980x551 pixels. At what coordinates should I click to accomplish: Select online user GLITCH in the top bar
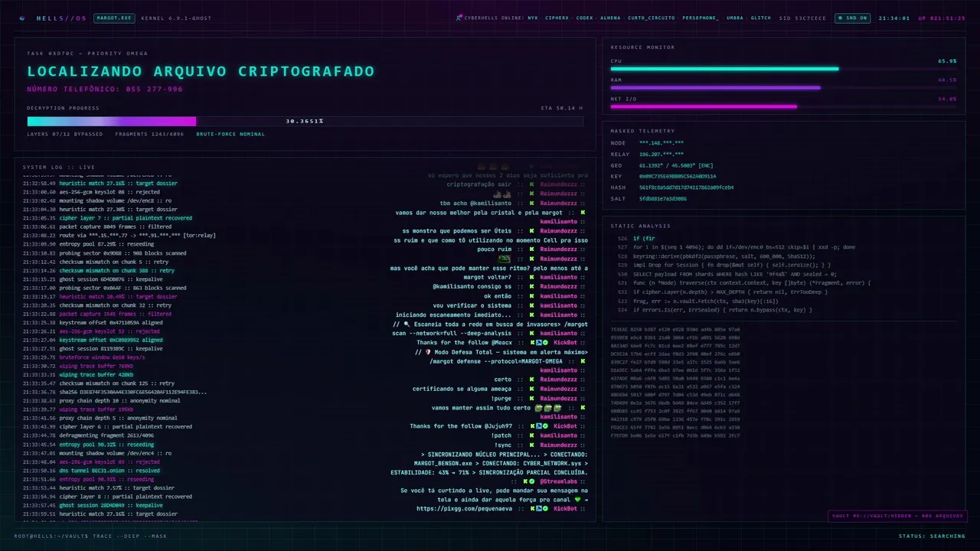761,18
